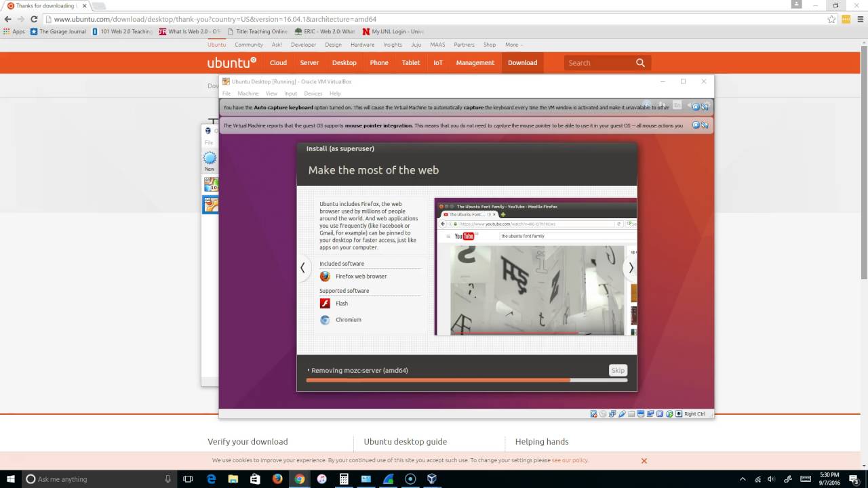Click the USB devices pen-shaped icon in VirtualBox status bar
The width and height of the screenshot is (868, 488).
(622, 413)
